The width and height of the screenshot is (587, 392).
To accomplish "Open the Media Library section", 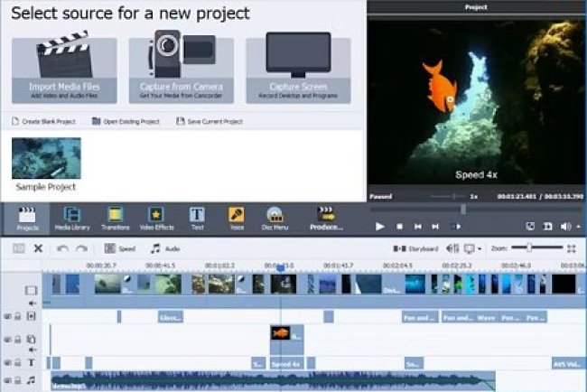I will [x=72, y=219].
